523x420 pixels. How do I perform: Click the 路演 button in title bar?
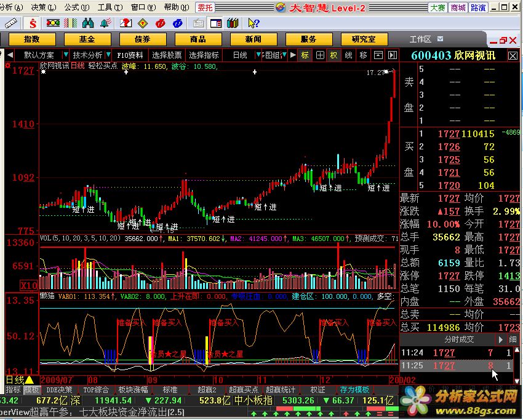click(478, 7)
